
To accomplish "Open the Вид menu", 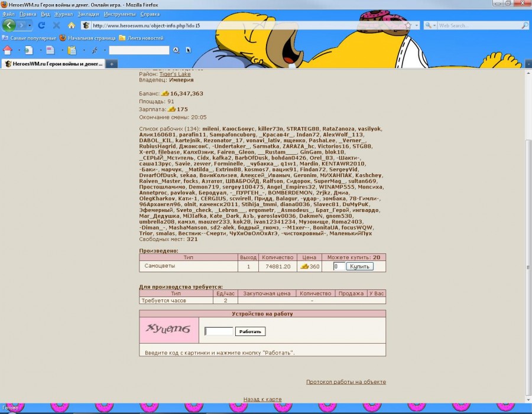I will tap(46, 14).
